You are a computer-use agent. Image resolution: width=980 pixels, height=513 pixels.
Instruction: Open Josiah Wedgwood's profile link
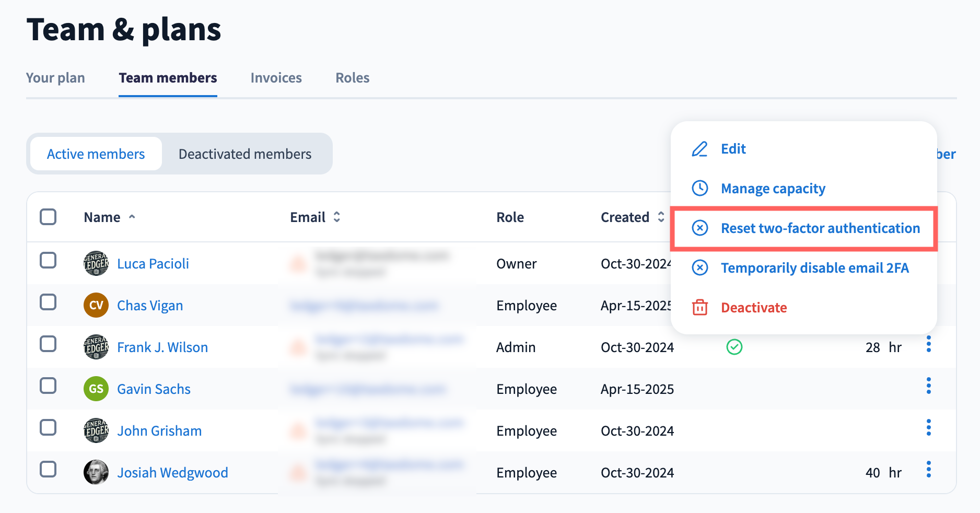point(172,473)
